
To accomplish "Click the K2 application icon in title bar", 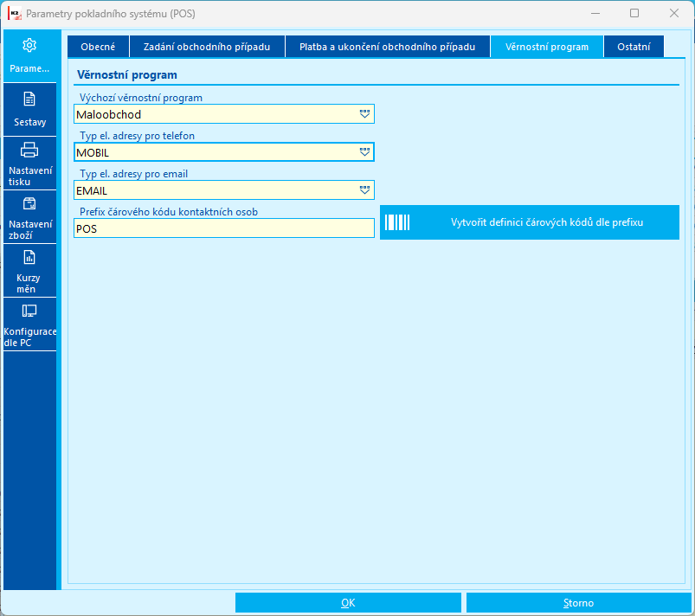I will pyautogui.click(x=14, y=14).
